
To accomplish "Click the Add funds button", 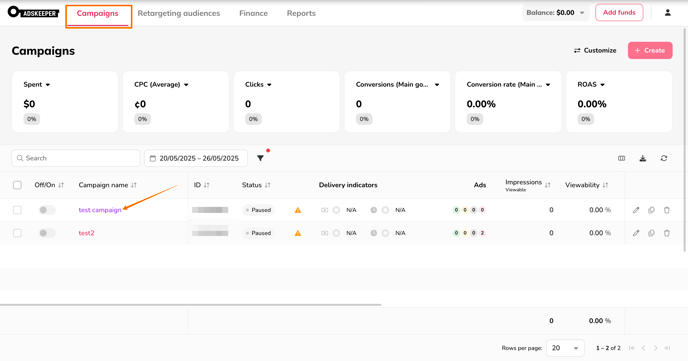I will click(x=619, y=13).
